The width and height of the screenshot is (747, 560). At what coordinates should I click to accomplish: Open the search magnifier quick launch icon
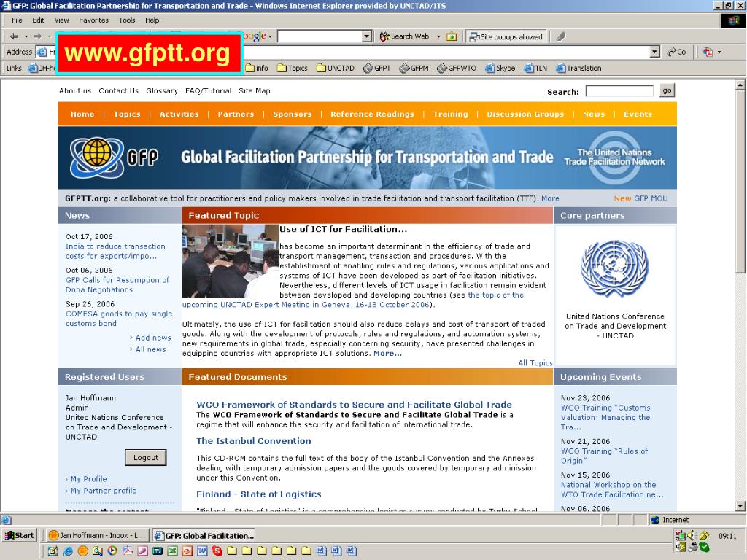98,551
